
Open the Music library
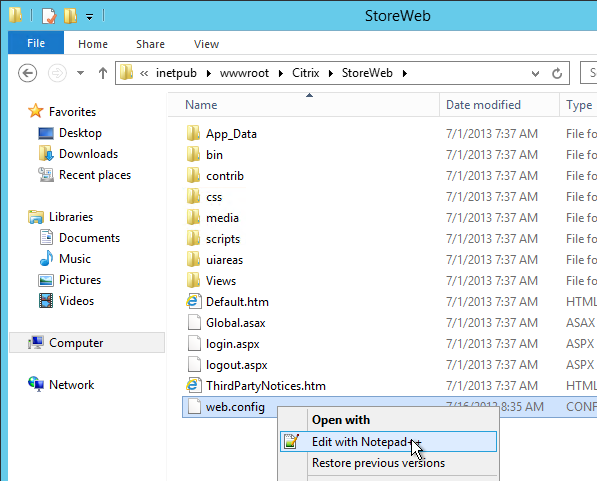75,259
